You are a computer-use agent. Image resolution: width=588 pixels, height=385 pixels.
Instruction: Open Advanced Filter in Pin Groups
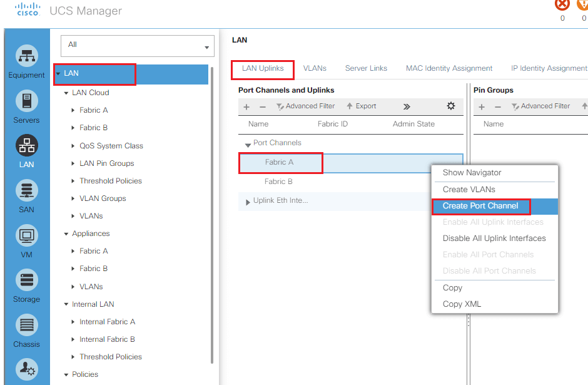[540, 106]
